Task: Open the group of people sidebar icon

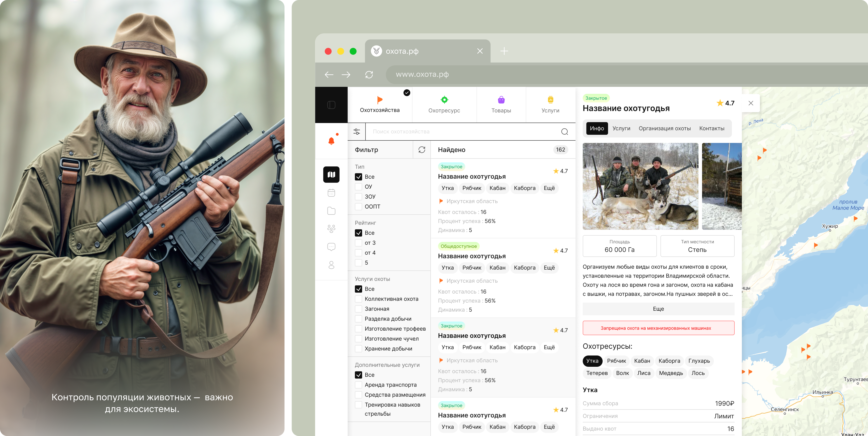Action: tap(331, 229)
